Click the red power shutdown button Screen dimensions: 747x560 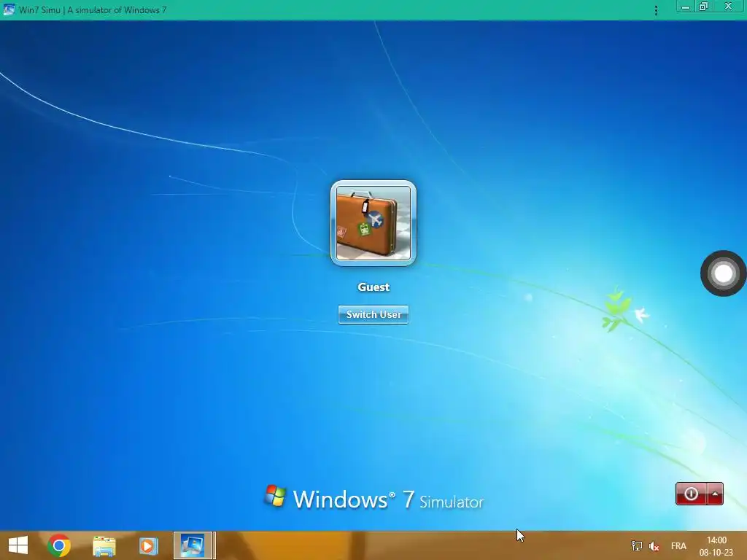click(x=691, y=494)
